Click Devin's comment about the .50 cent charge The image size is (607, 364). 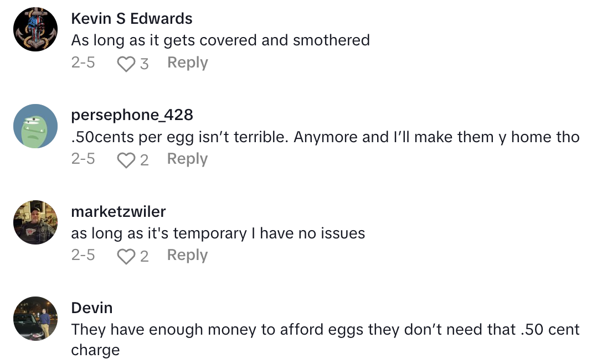[x=325, y=330]
